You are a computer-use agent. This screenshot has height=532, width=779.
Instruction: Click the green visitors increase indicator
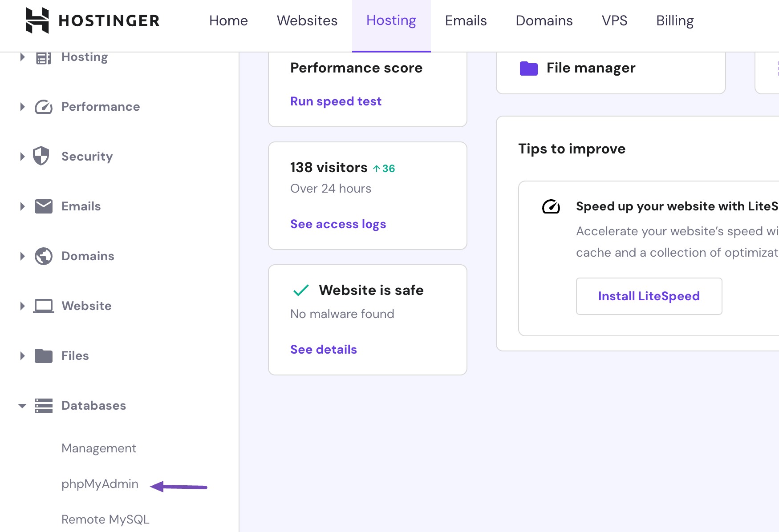click(x=384, y=168)
